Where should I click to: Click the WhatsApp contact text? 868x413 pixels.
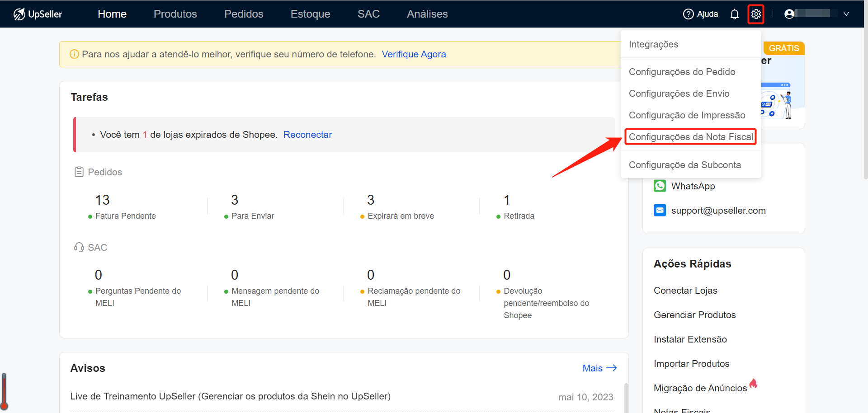693,186
